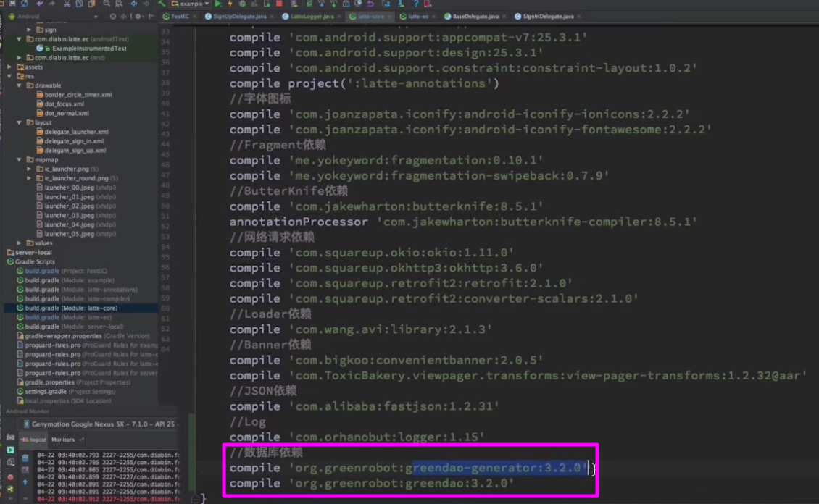Click the Undo arrow in toolbar
Image resolution: width=819 pixels, height=504 pixels.
[x=40, y=3]
